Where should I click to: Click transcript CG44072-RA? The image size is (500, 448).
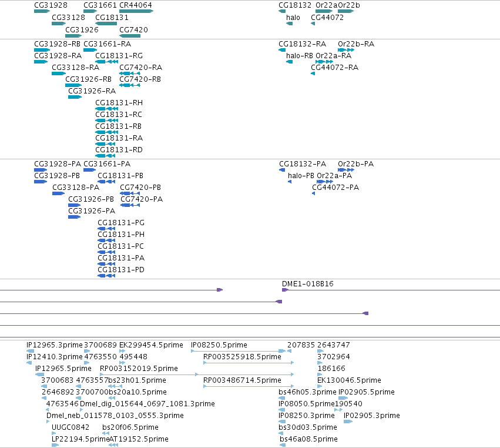[335, 68]
